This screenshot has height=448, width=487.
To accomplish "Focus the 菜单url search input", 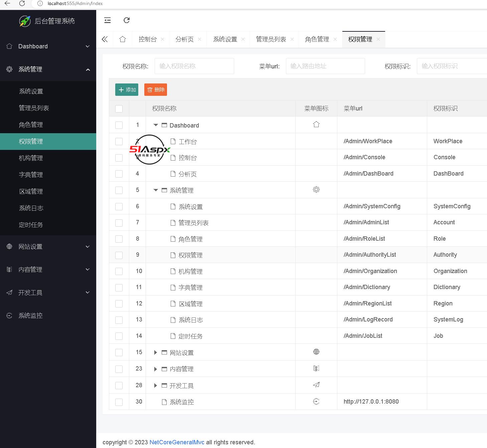I will (325, 66).
